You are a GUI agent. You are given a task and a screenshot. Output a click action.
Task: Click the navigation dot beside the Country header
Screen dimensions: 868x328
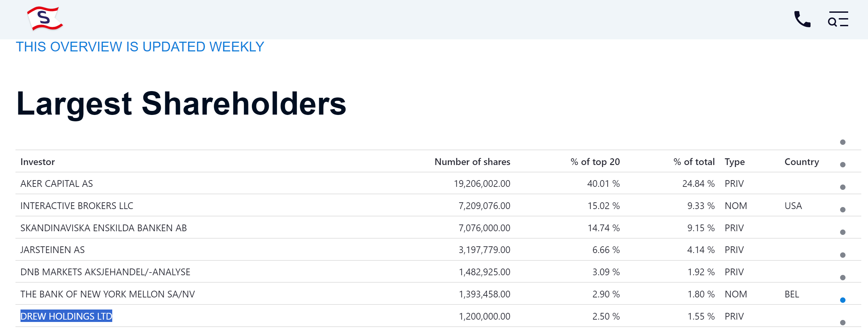click(843, 165)
